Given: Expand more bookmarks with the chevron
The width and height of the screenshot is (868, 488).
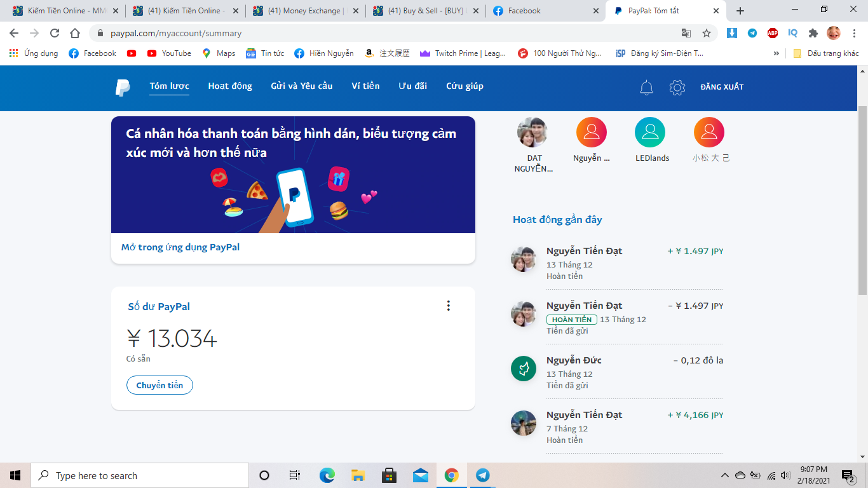Looking at the screenshot, I should tap(776, 53).
